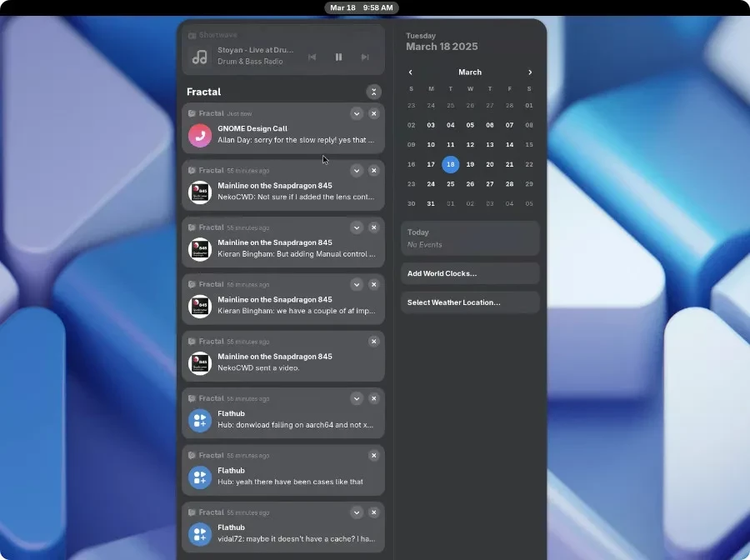
Task: Expand the vidal72 Flathub notification
Action: pyautogui.click(x=356, y=512)
